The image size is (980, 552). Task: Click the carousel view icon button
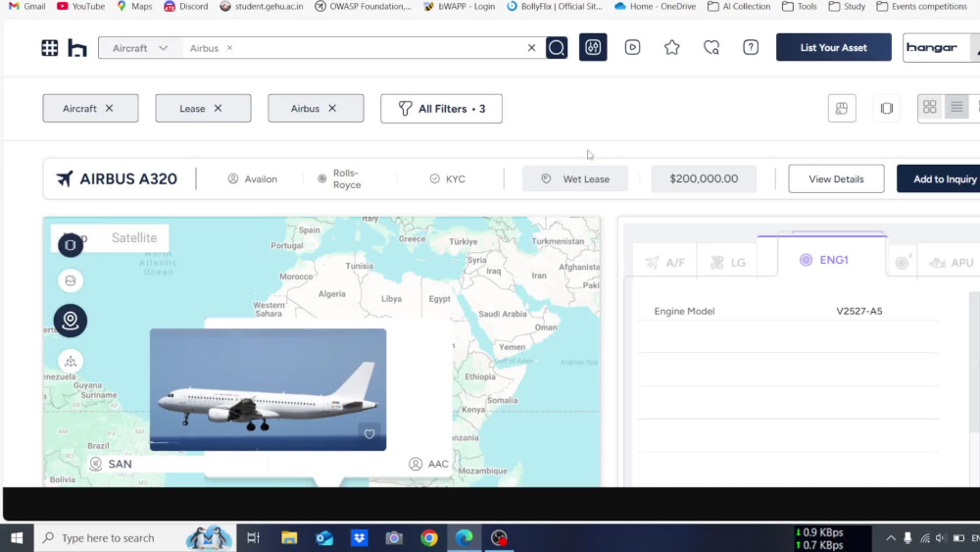click(886, 108)
